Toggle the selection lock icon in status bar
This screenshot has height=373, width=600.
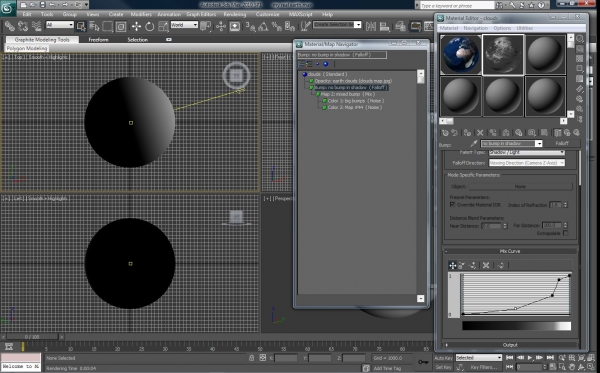(251, 358)
